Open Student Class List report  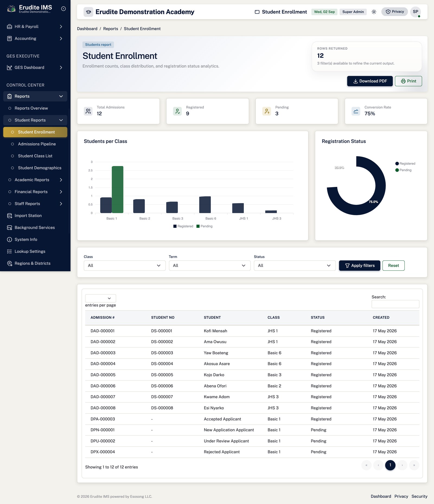(35, 156)
